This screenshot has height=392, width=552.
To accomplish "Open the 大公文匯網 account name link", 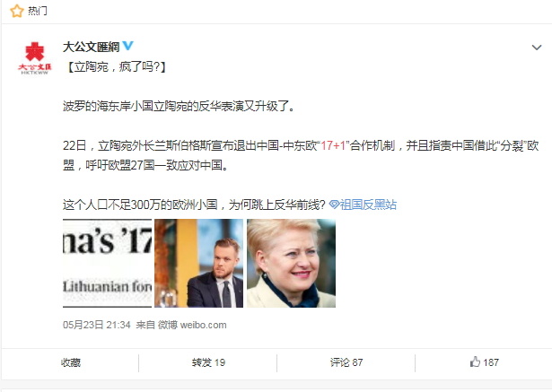I will [x=92, y=47].
